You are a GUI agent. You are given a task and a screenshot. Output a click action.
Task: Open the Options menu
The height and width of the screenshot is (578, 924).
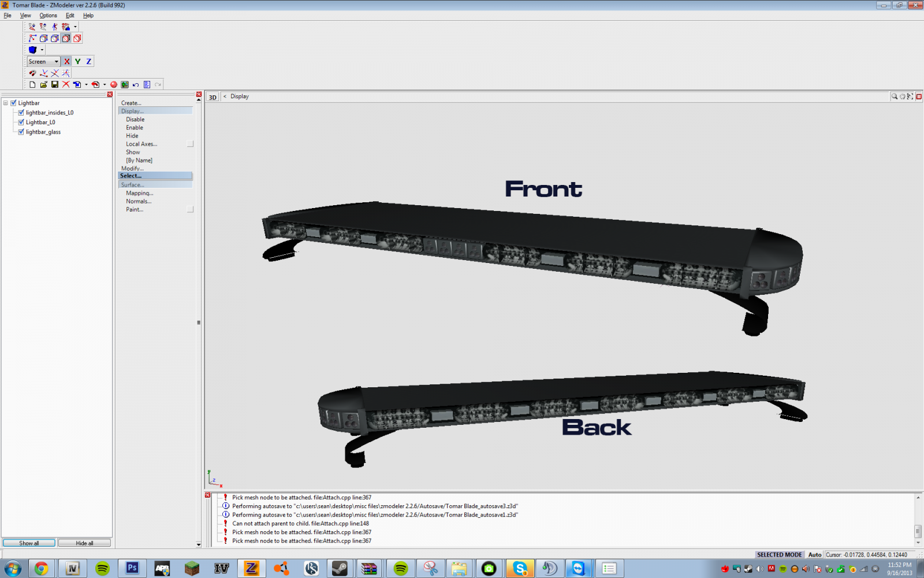tap(48, 16)
